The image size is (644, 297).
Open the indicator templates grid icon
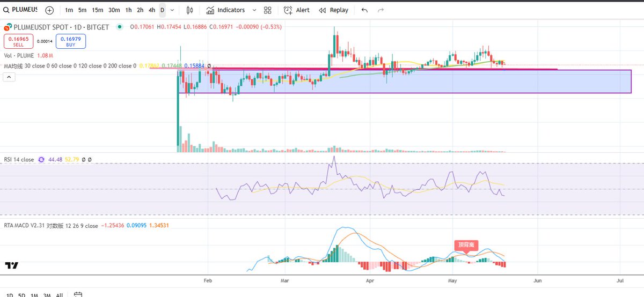(268, 10)
